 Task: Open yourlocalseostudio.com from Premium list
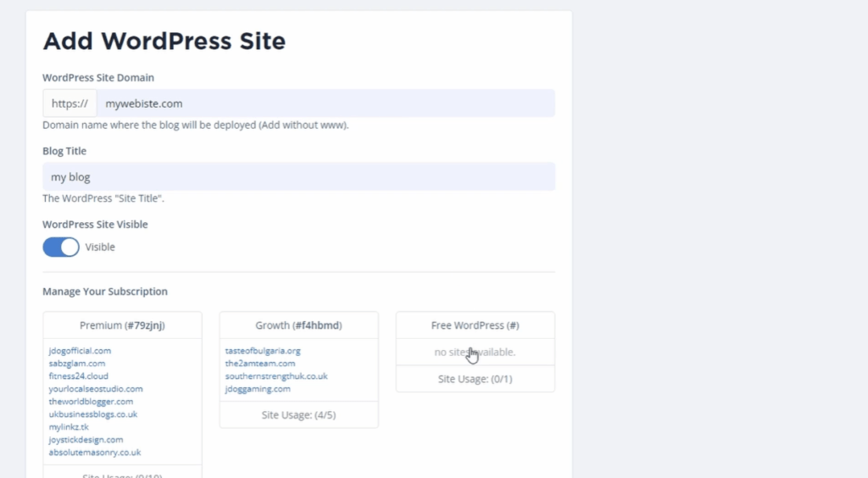(96, 389)
